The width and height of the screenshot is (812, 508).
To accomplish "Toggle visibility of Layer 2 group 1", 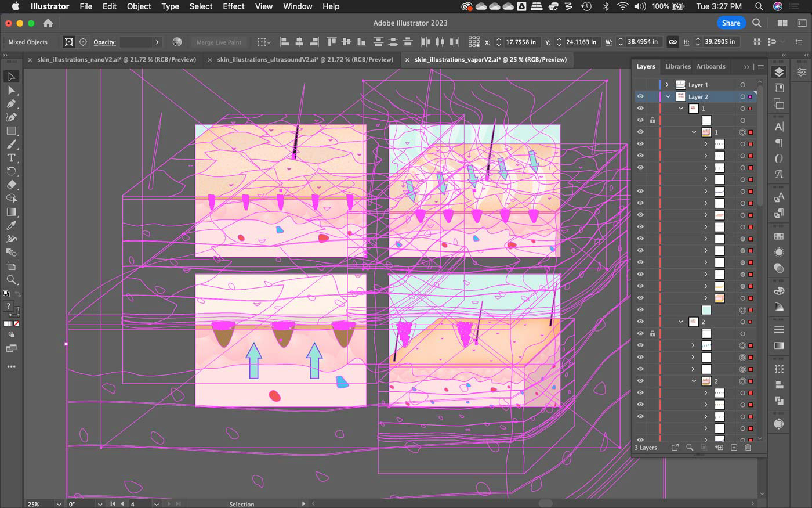I will [640, 109].
